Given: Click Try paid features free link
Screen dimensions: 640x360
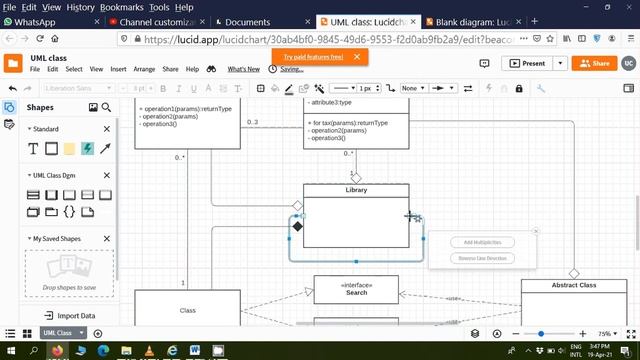Looking at the screenshot, I should click(x=313, y=57).
